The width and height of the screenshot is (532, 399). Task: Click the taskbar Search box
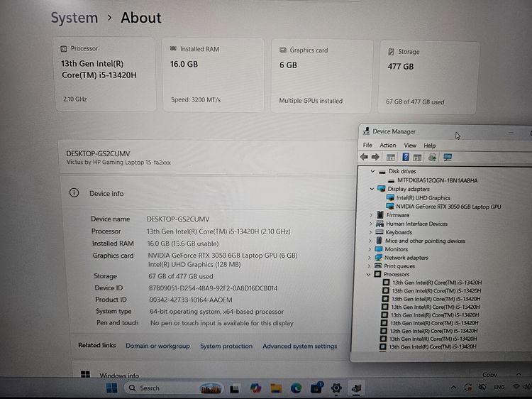(x=174, y=388)
